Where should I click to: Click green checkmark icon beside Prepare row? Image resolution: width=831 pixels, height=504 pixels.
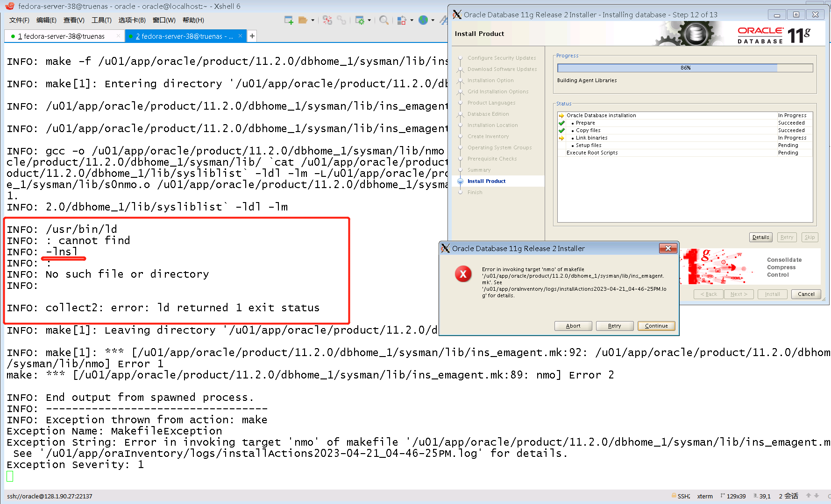561,123
